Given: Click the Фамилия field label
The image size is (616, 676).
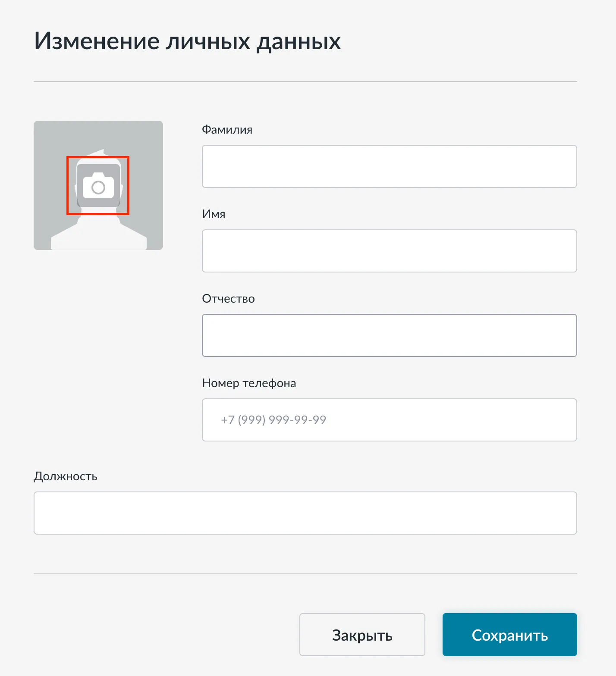Looking at the screenshot, I should [227, 130].
